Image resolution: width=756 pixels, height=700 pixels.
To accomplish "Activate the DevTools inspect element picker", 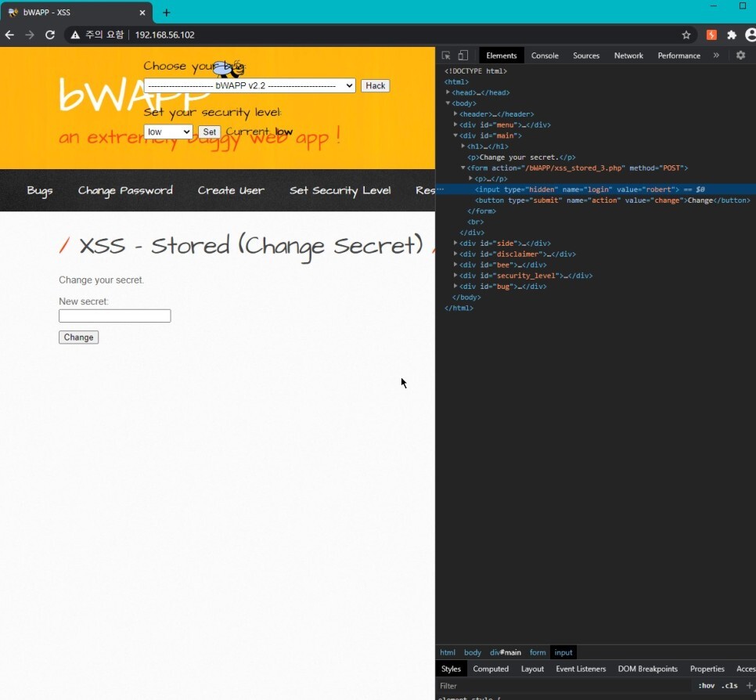I will pos(446,56).
